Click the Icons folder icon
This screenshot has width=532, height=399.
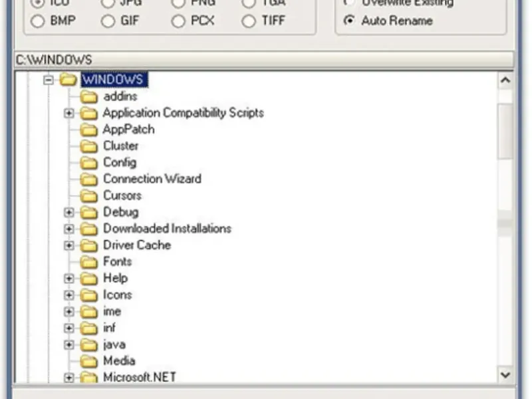point(89,295)
